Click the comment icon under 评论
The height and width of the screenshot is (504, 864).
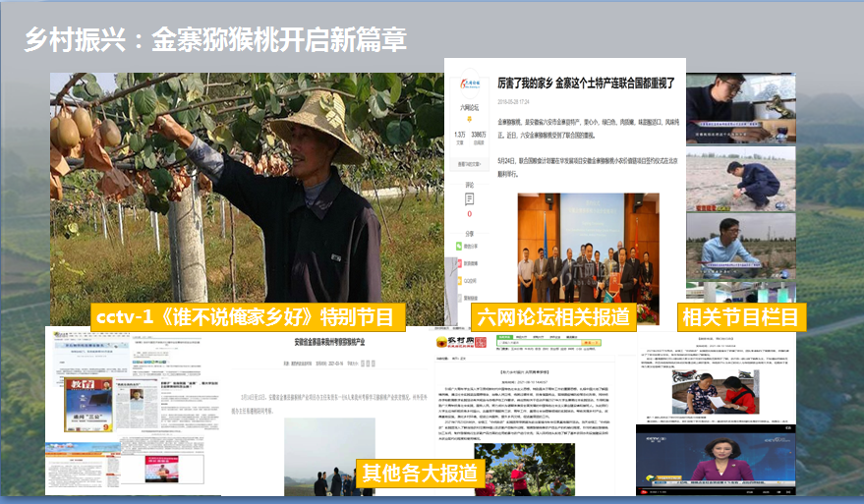(470, 199)
